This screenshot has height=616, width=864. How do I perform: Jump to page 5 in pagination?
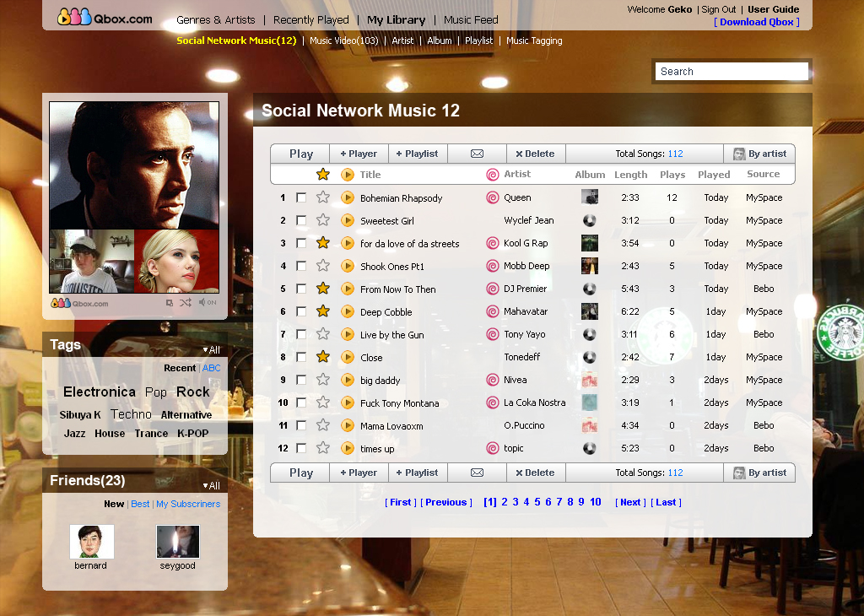click(x=537, y=502)
